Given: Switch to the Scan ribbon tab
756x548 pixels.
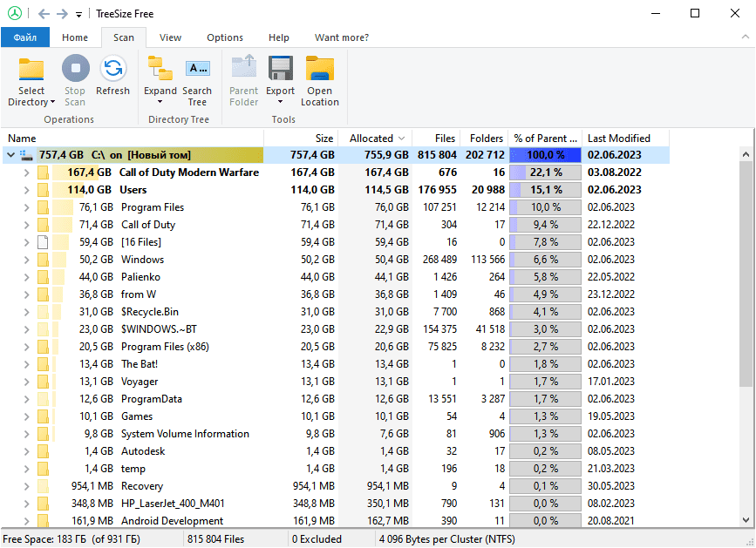Looking at the screenshot, I should [x=124, y=37].
